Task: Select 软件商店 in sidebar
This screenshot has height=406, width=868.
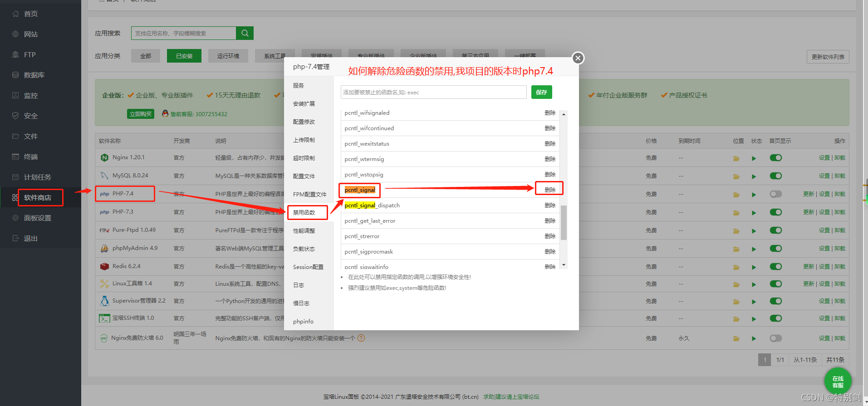Action: point(40,198)
